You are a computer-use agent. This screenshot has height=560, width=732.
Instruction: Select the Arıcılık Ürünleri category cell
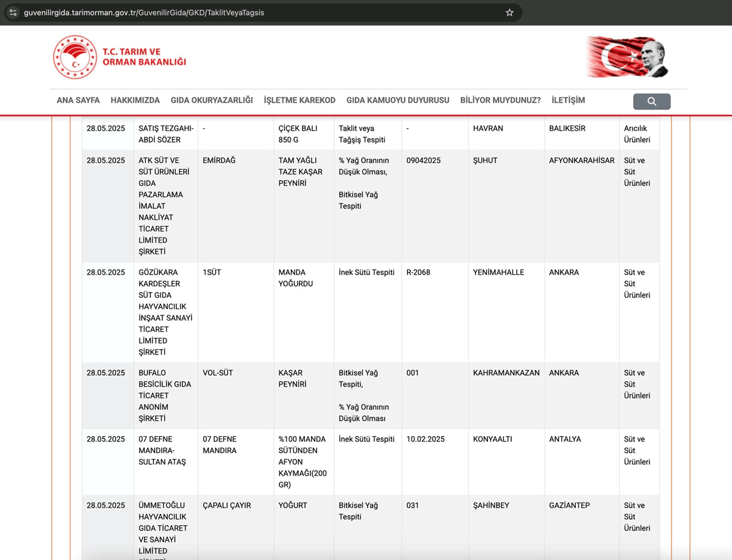639,134
